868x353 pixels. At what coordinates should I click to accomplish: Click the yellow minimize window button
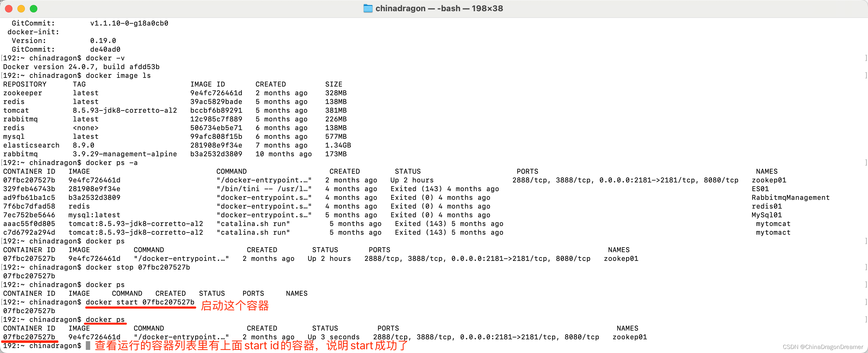[21, 9]
